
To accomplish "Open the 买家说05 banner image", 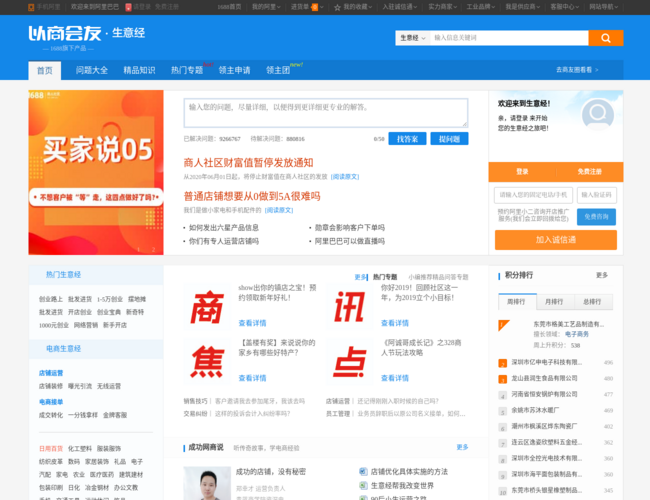I will (x=96, y=172).
